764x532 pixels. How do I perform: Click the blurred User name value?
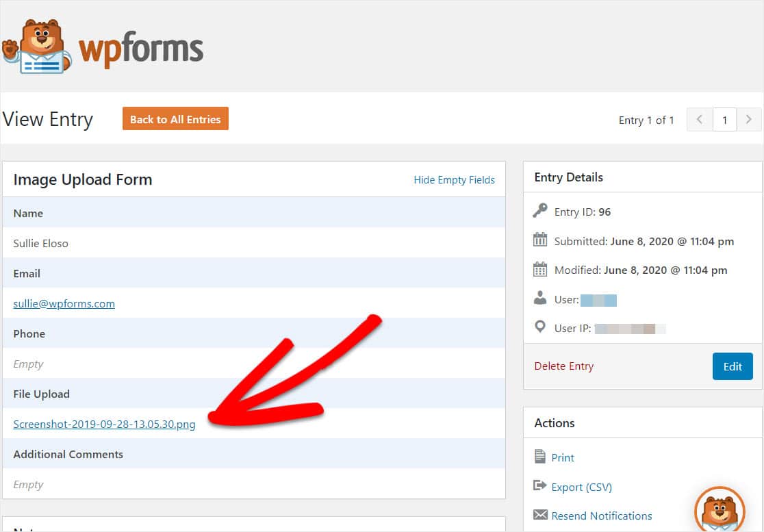point(599,300)
